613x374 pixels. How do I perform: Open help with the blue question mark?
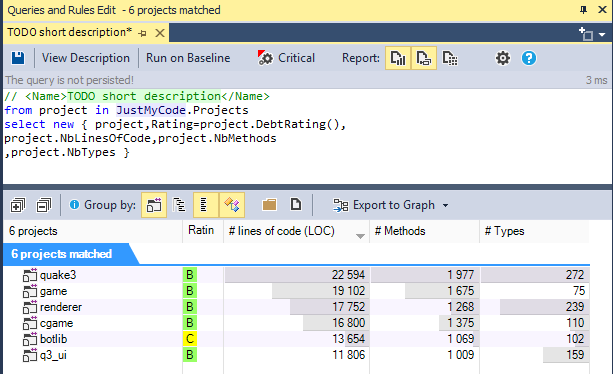point(529,58)
